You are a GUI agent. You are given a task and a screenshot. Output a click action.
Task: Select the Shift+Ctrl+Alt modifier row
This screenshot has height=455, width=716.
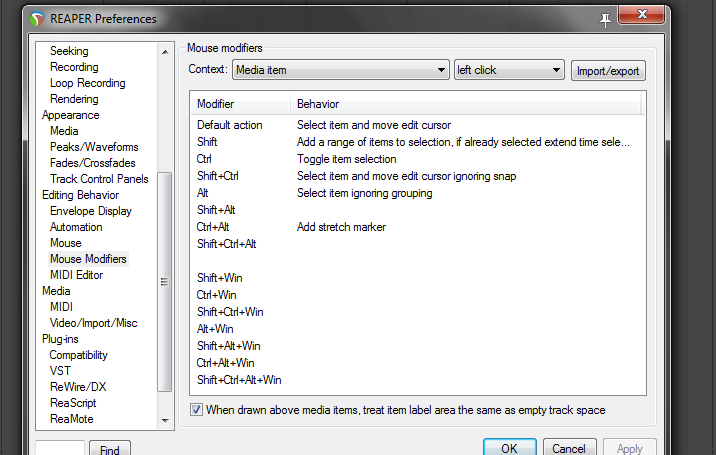click(418, 243)
